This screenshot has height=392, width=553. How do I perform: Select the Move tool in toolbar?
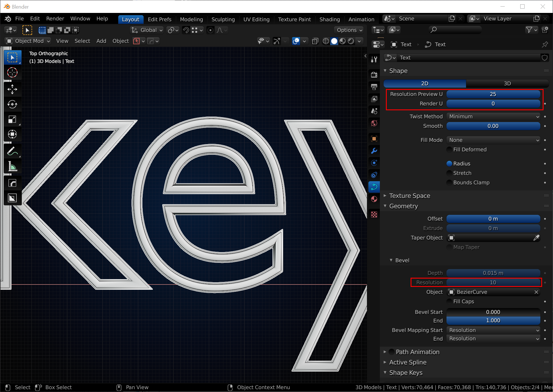pyautogui.click(x=12, y=89)
